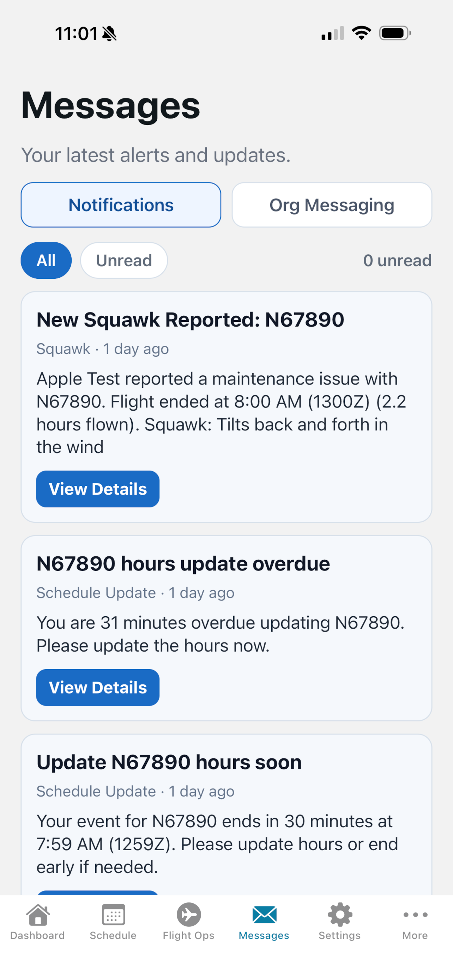Tap the cellular signal indicator

click(x=331, y=34)
